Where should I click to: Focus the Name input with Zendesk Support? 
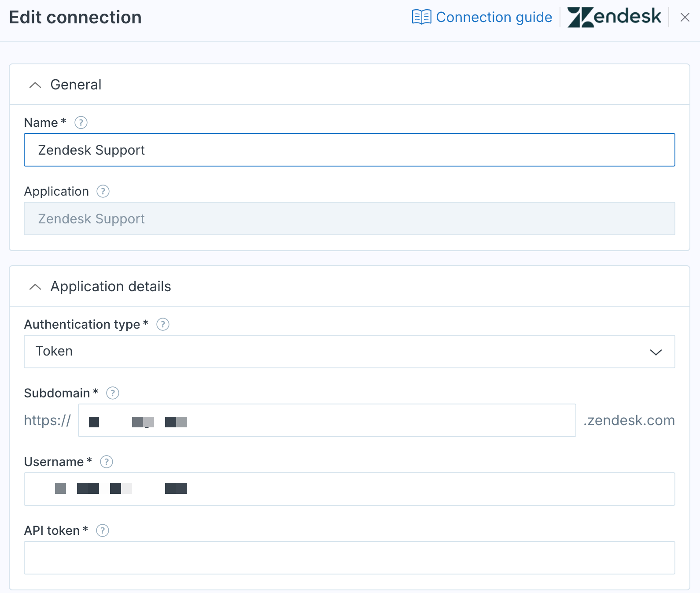[x=350, y=150]
